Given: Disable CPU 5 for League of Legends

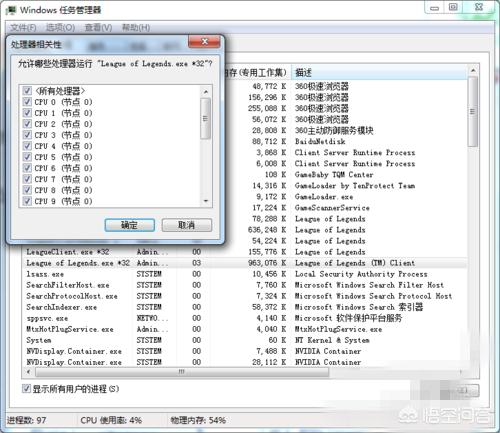Looking at the screenshot, I should coord(27,157).
